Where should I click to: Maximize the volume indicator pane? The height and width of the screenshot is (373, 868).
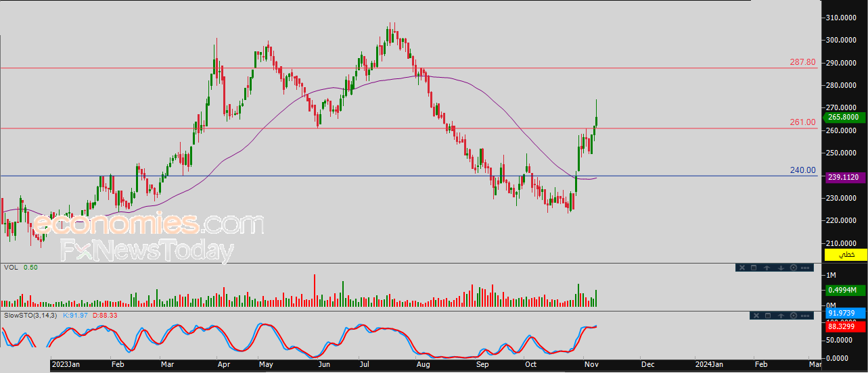pyautogui.click(x=754, y=268)
